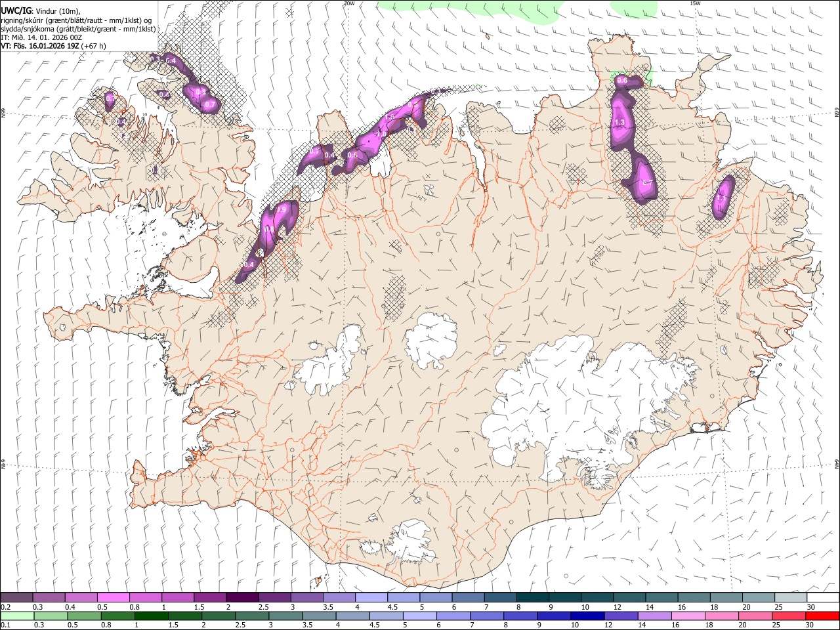Image resolution: width=840 pixels, height=630 pixels.
Task: Click the '0.2' label under upper legend row
Action: coord(5,606)
